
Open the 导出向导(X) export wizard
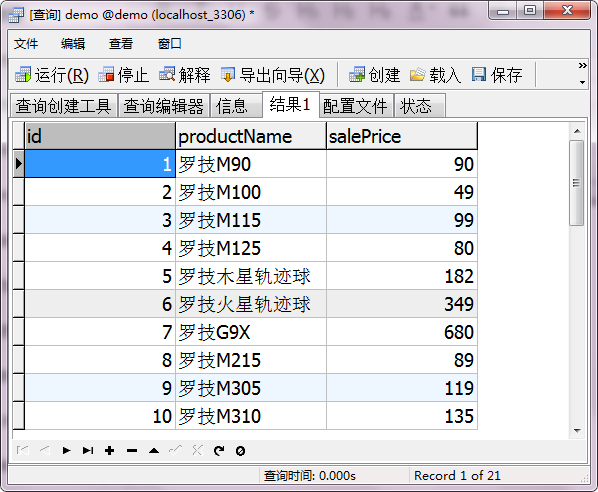(x=273, y=75)
